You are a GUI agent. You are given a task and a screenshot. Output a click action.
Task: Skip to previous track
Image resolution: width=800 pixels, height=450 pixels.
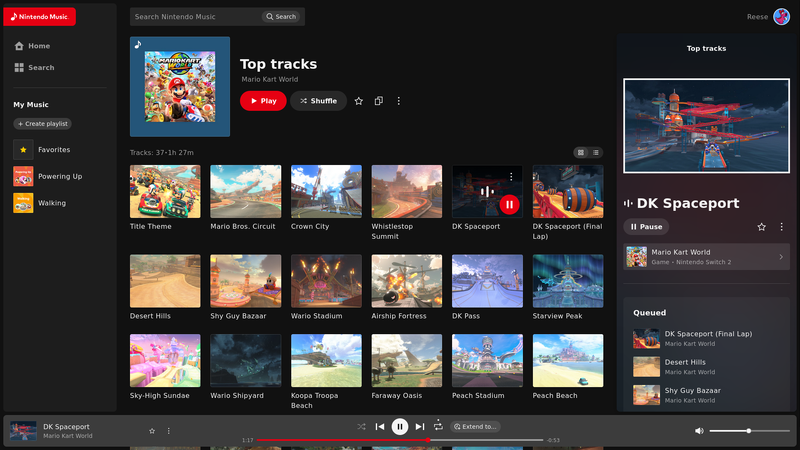point(380,427)
